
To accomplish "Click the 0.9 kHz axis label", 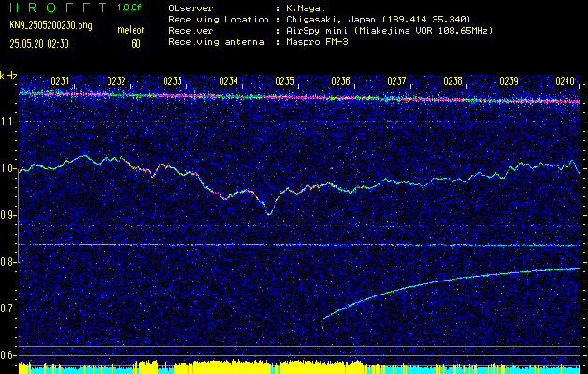I will 7,215.
